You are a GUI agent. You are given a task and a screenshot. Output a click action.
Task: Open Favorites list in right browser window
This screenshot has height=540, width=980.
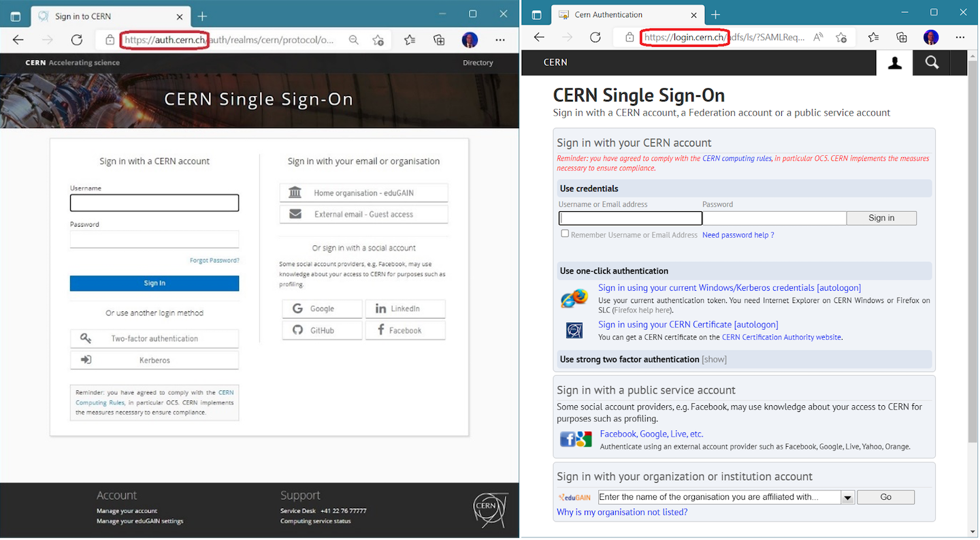coord(873,37)
